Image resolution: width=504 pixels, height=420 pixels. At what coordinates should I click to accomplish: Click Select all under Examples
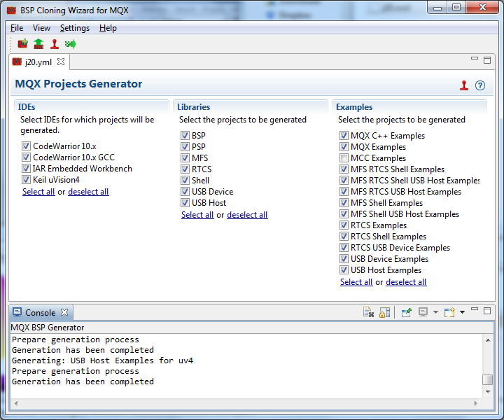click(x=356, y=282)
